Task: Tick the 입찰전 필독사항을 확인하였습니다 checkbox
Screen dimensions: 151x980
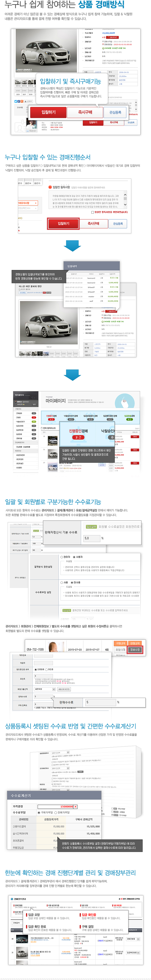Action: pyautogui.click(x=93, y=212)
